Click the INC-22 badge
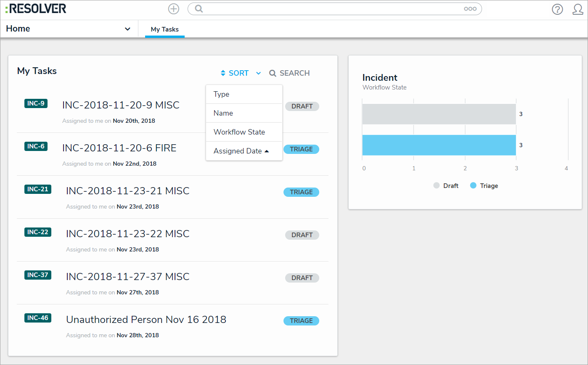This screenshot has height=365, width=588. 38,232
